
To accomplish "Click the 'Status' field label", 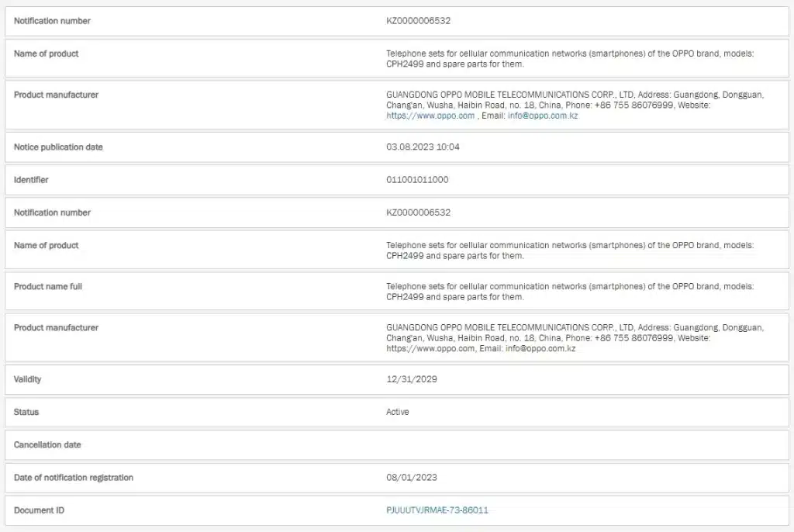I will (x=26, y=412).
